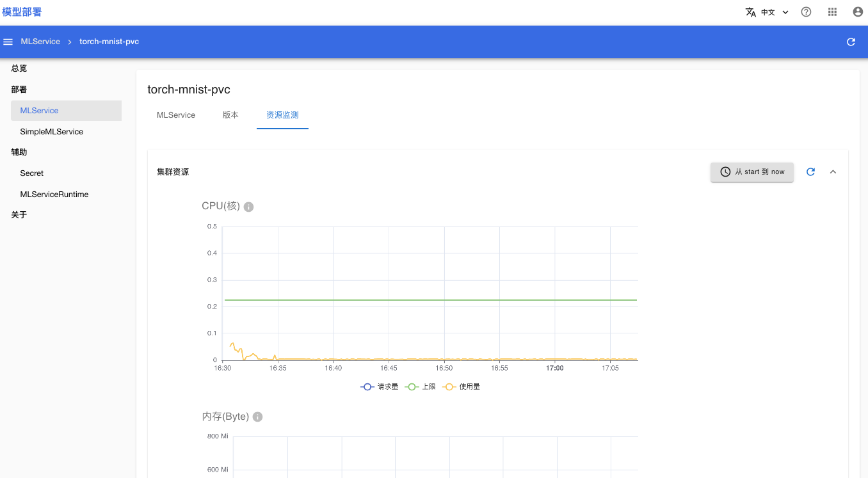Switch to the MLService tab
This screenshot has width=868, height=478.
176,115
